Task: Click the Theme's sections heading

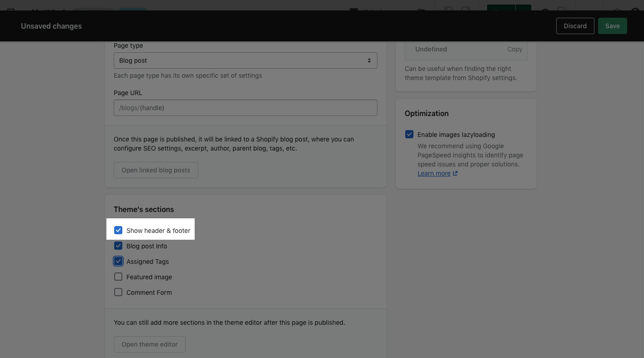Action: pos(144,209)
